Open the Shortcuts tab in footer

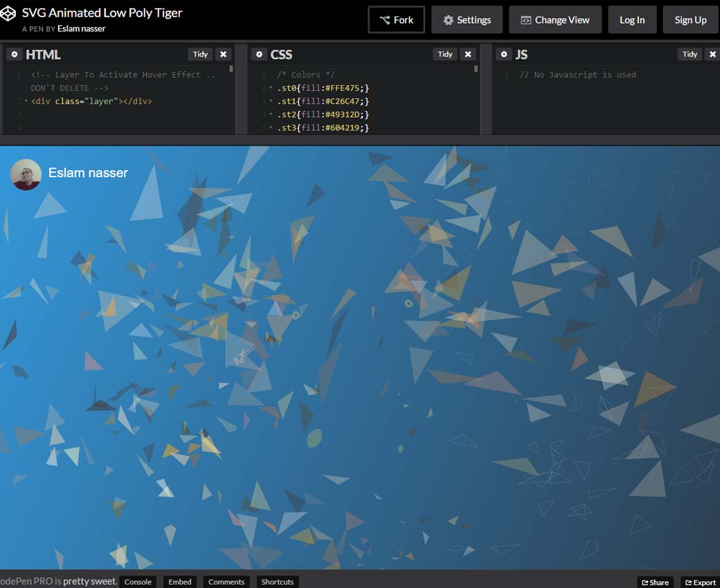click(277, 582)
